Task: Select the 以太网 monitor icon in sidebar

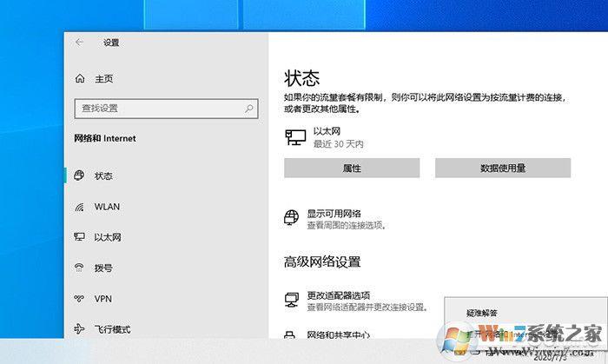Action: 79,237
